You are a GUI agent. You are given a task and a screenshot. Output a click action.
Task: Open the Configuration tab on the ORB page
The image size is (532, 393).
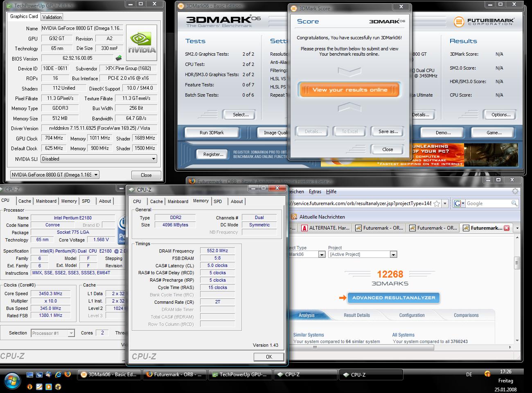point(412,315)
